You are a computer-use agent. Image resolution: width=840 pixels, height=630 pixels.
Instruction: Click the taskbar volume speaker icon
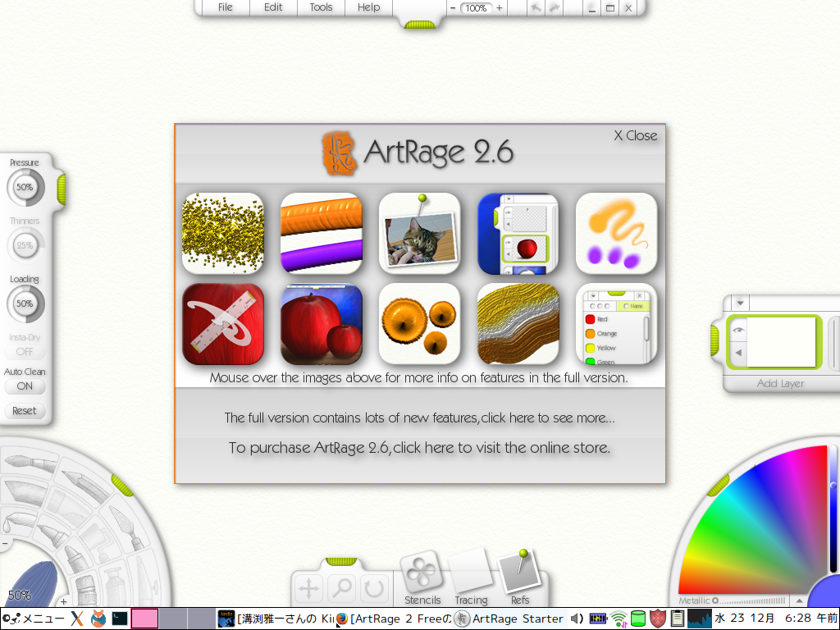coord(577,619)
